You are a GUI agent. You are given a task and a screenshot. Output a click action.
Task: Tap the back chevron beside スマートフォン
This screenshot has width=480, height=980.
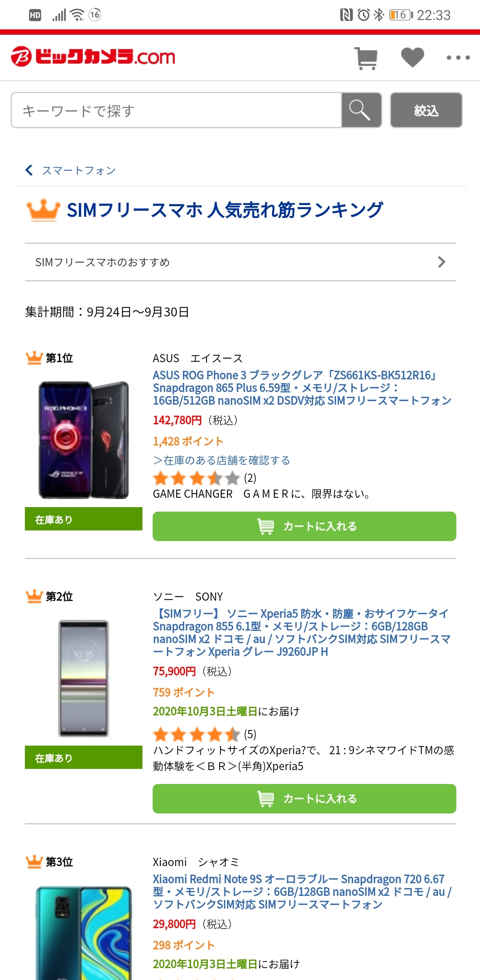click(29, 170)
